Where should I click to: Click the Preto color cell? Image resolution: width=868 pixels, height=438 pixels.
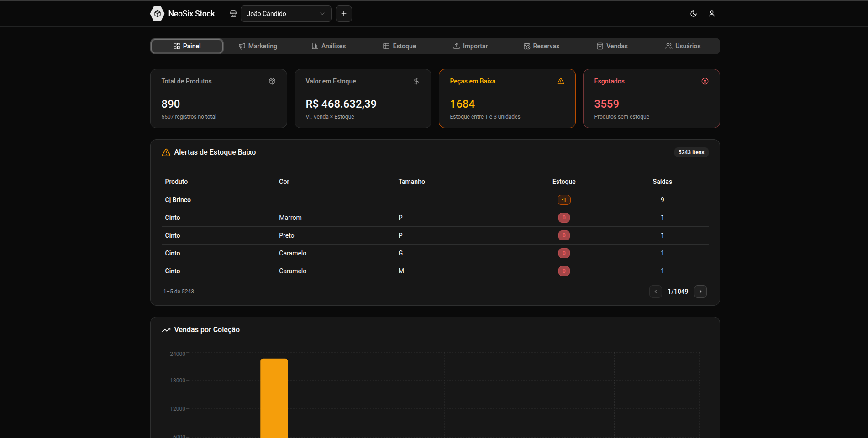(x=287, y=235)
